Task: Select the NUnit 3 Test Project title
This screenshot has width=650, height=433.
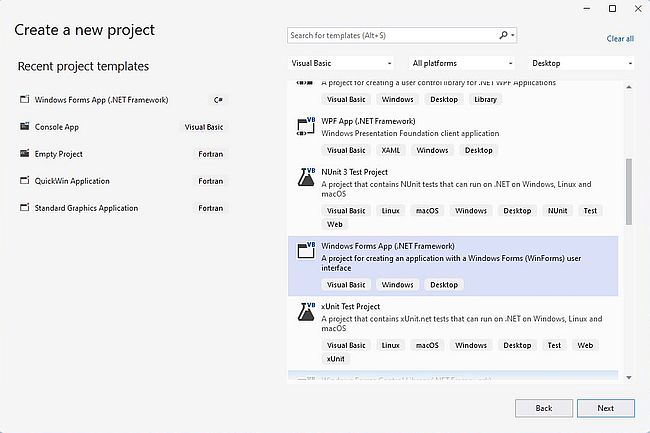Action: tap(354, 172)
